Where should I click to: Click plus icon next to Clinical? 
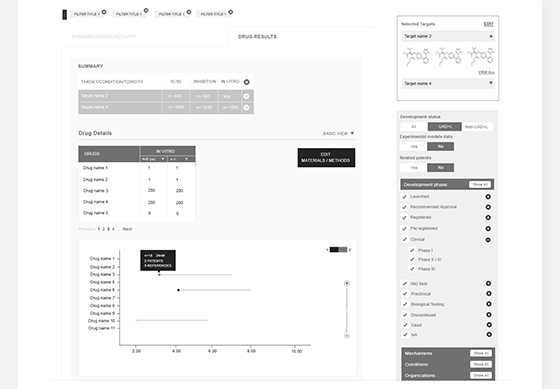(x=488, y=240)
